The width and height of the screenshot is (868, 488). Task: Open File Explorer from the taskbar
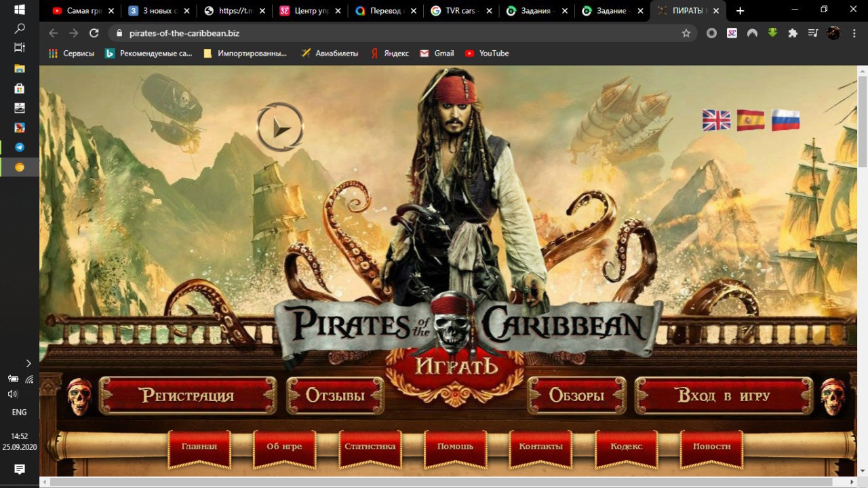tap(20, 69)
